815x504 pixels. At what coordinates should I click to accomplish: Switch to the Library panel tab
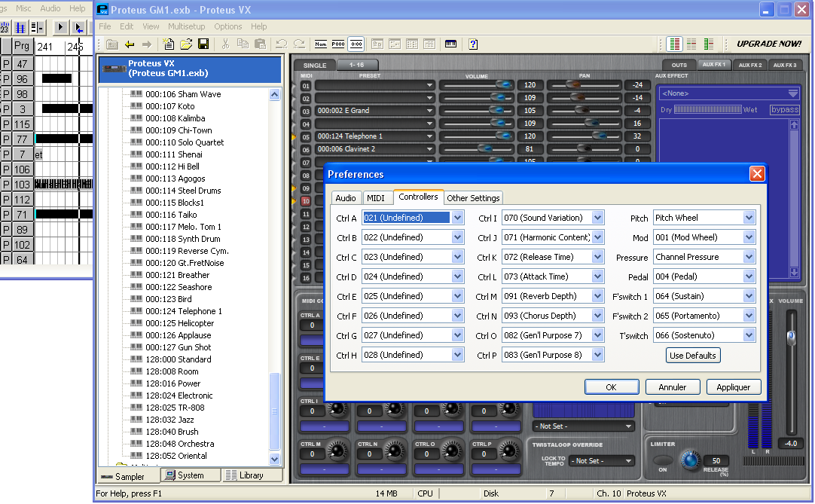click(x=245, y=475)
